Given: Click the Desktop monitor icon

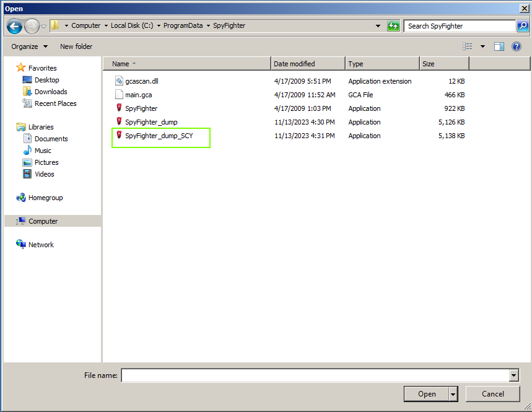Looking at the screenshot, I should pyautogui.click(x=27, y=80).
